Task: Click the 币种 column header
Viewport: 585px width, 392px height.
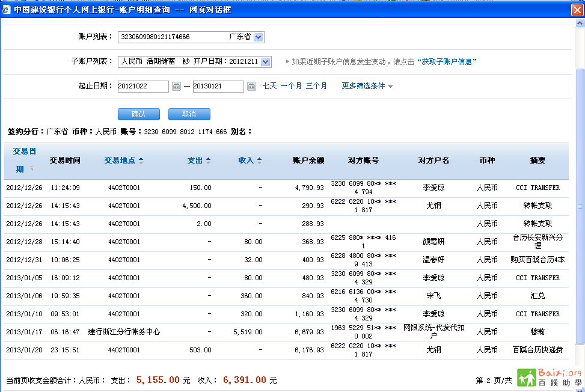Action: 487,161
